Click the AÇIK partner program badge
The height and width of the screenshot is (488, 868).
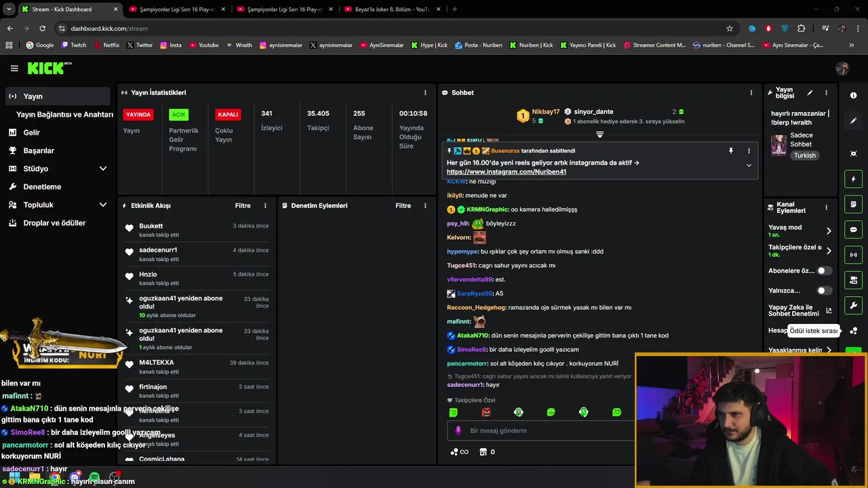point(178,115)
